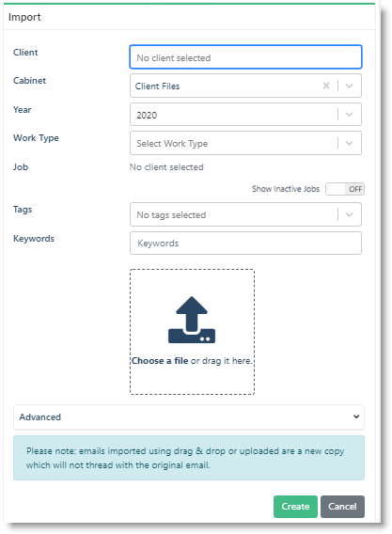Expand the Advanced section arrow

356,416
